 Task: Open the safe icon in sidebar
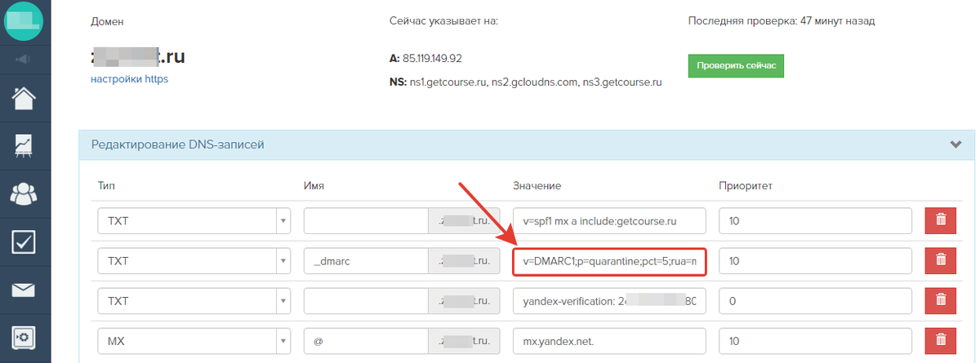tap(24, 337)
